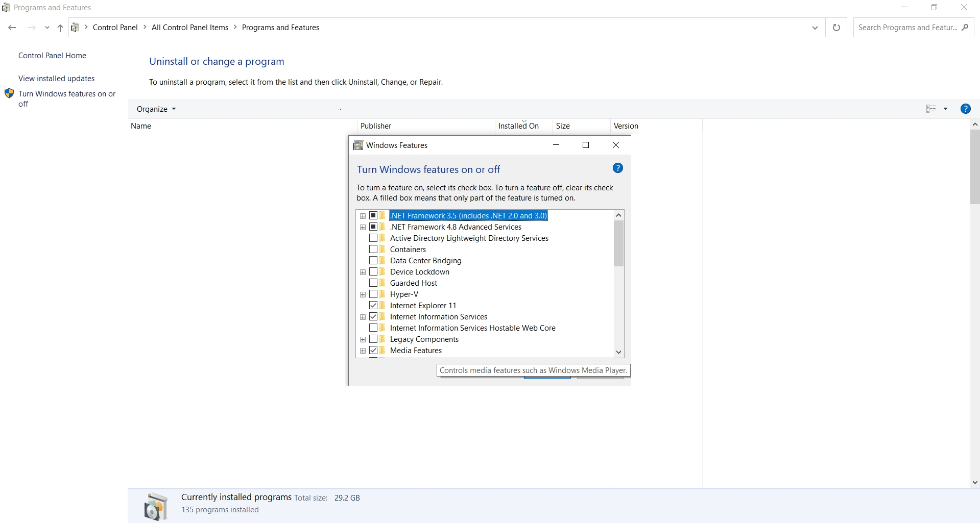Click the search magnifier icon

[965, 28]
